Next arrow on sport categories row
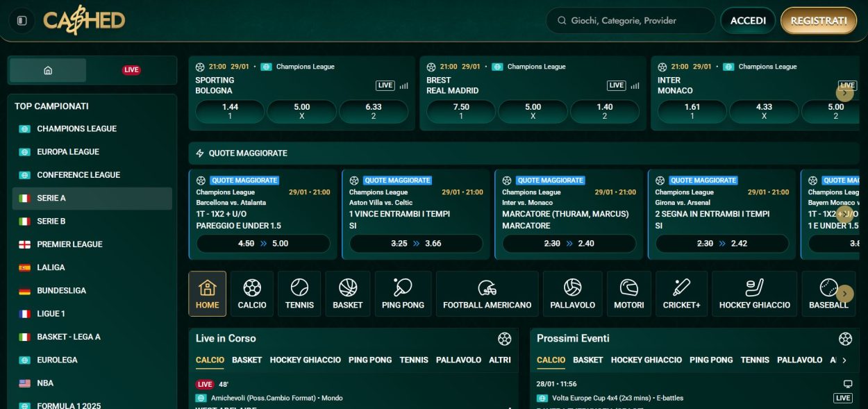Viewport: 868px width, 409px height. click(x=845, y=294)
